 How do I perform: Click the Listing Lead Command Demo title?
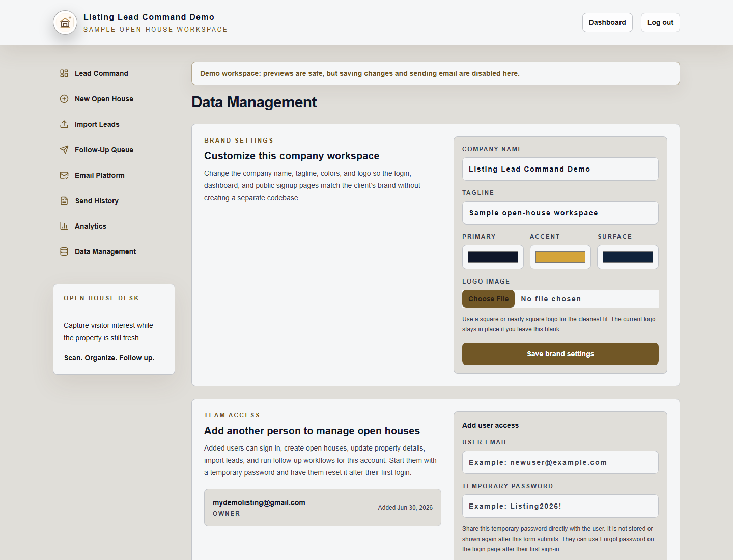tap(149, 17)
